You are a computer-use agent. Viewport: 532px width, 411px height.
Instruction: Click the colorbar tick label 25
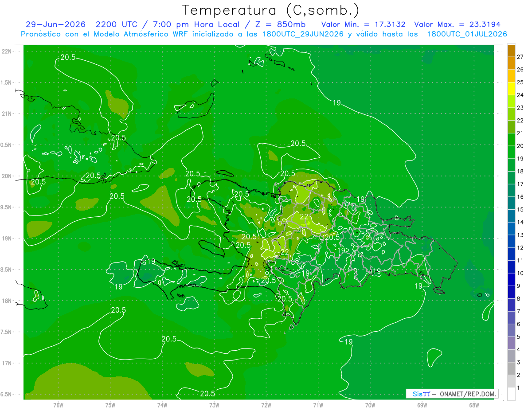(520, 82)
